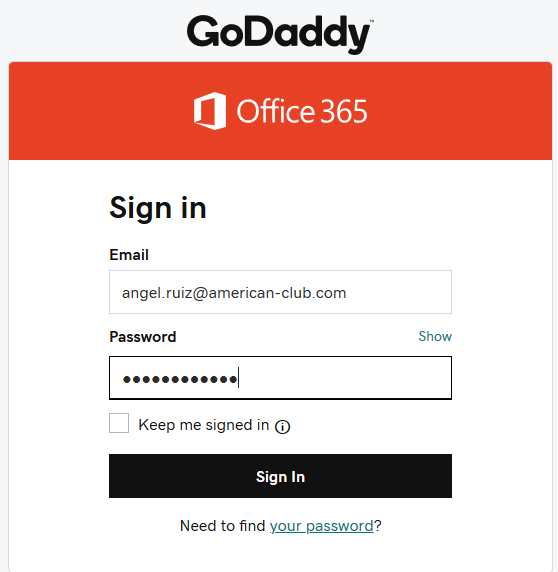Image resolution: width=558 pixels, height=572 pixels.
Task: Click the Office 365 wordmark text
Action: (x=302, y=111)
